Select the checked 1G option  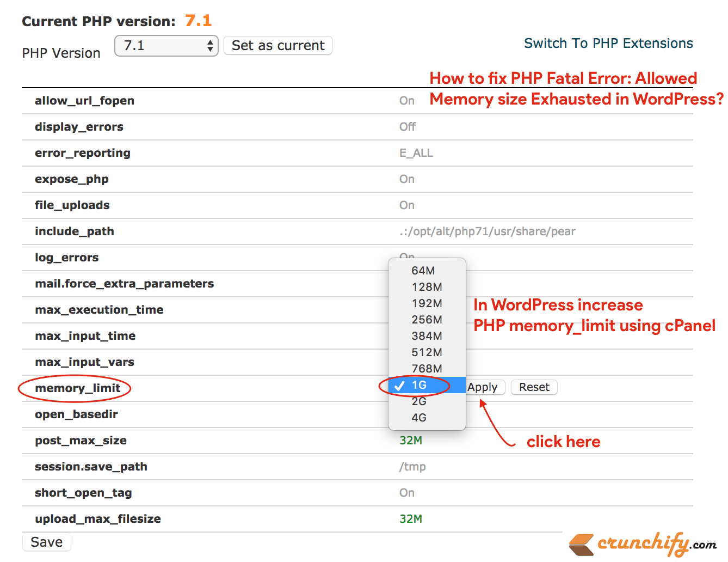[x=427, y=385]
